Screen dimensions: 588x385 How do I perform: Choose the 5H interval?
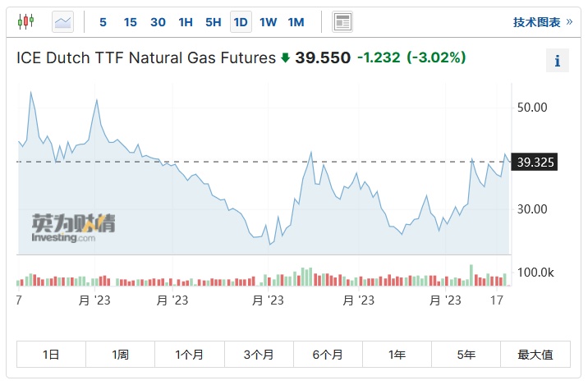click(213, 22)
